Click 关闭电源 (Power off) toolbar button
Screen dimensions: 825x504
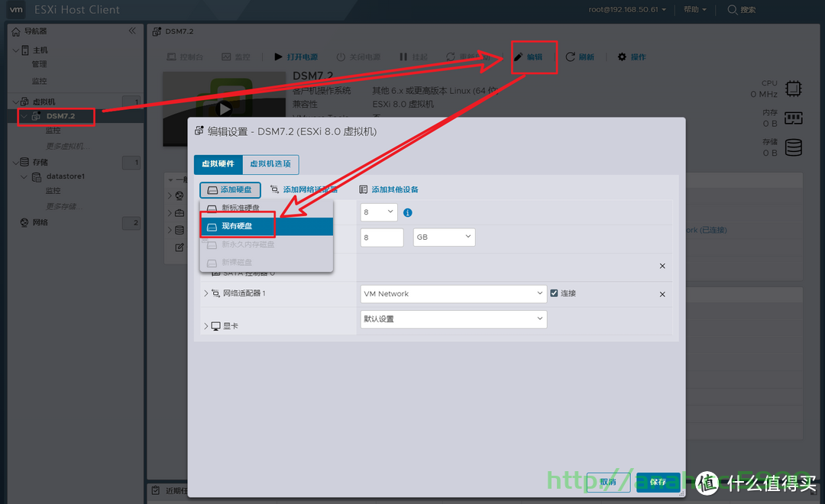(x=358, y=57)
